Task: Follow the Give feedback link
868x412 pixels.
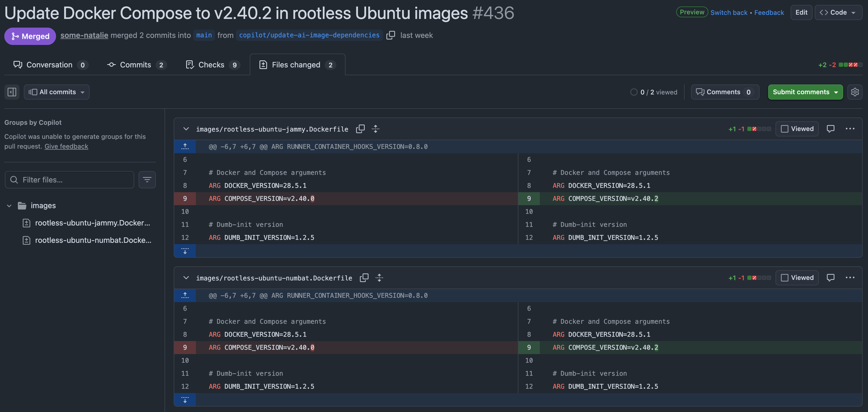Action: pyautogui.click(x=66, y=146)
